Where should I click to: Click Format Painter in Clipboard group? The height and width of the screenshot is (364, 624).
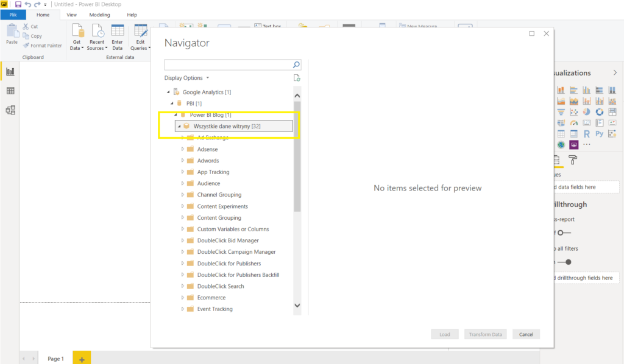[43, 46]
